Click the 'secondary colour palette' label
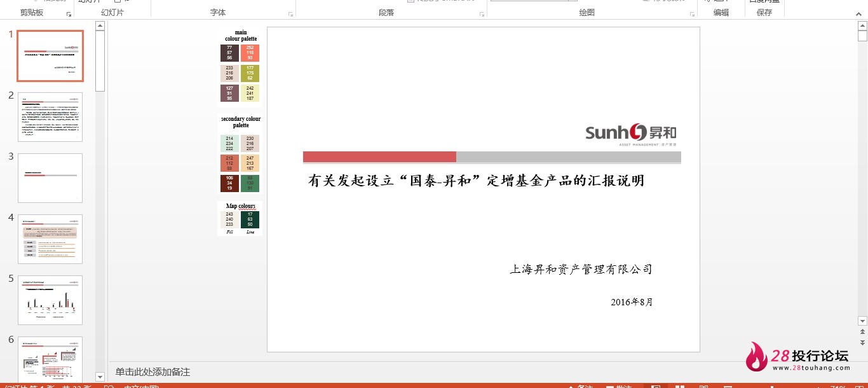This screenshot has width=868, height=388. (x=241, y=122)
